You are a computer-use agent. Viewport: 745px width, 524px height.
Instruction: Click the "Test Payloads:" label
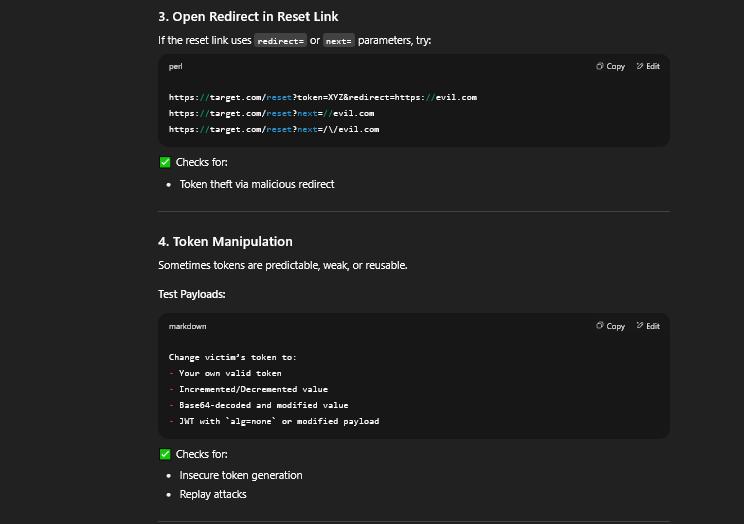pyautogui.click(x=191, y=295)
